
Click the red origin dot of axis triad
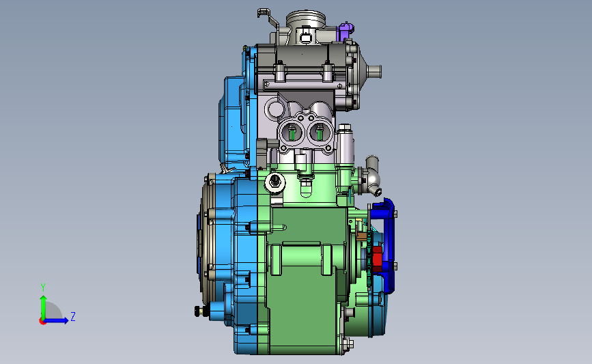(42, 322)
